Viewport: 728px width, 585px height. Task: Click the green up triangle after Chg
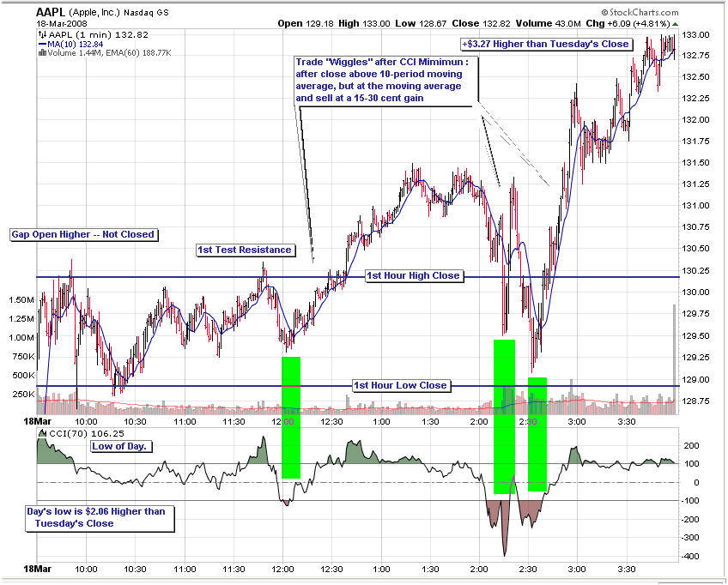675,24
